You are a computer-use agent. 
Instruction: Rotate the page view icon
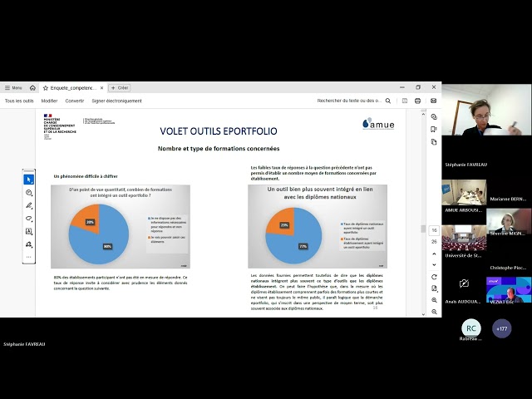point(434,277)
